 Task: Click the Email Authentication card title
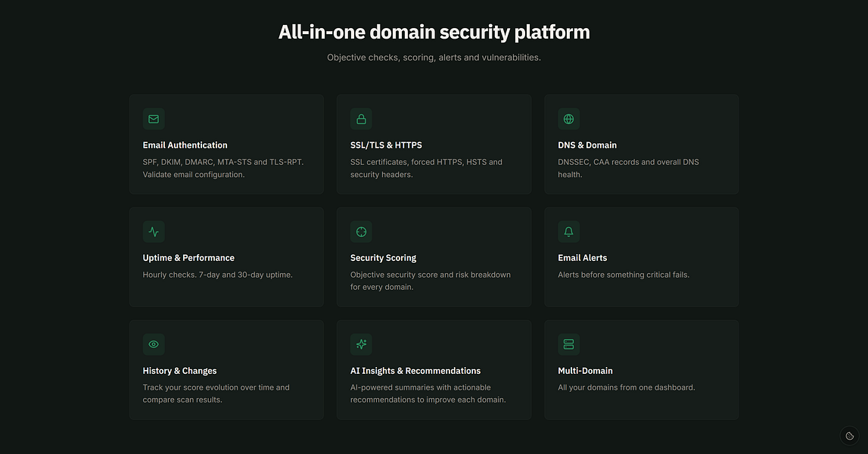[x=185, y=145]
